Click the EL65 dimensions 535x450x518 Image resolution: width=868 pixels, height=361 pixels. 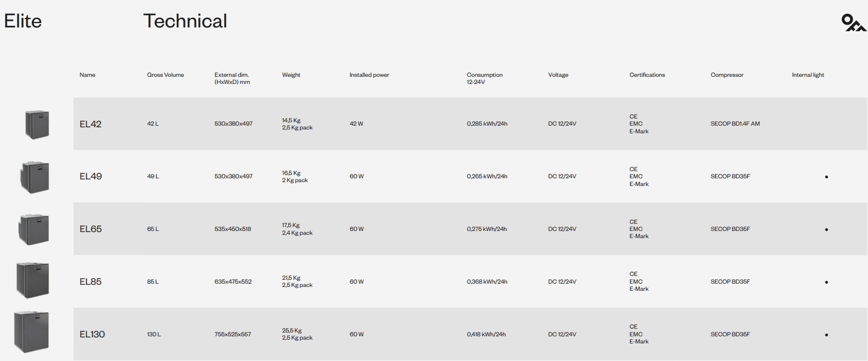coord(233,229)
